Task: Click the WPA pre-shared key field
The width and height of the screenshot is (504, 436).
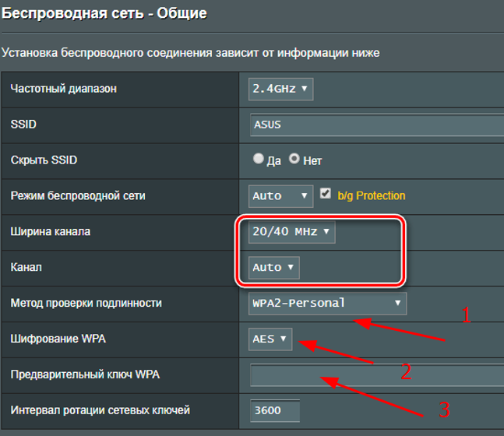Action: [x=377, y=375]
